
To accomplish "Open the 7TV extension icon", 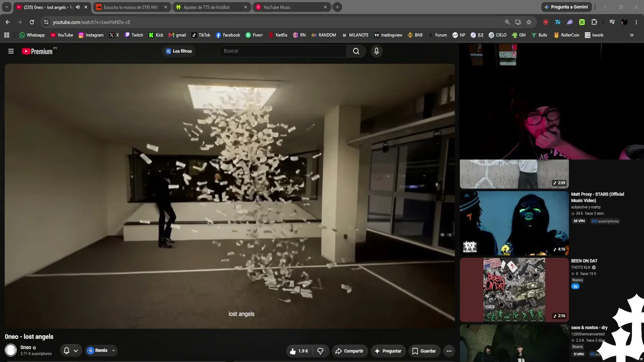I will (x=557, y=22).
